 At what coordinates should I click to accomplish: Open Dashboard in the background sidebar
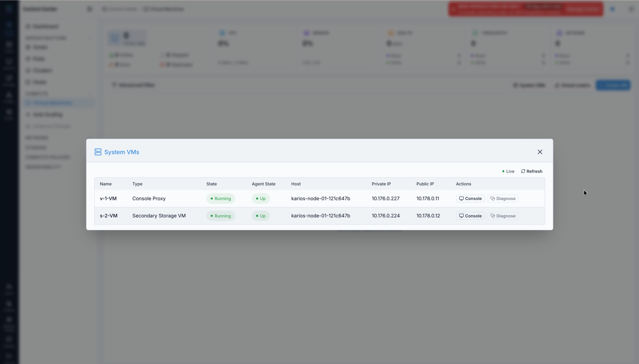[x=45, y=26]
